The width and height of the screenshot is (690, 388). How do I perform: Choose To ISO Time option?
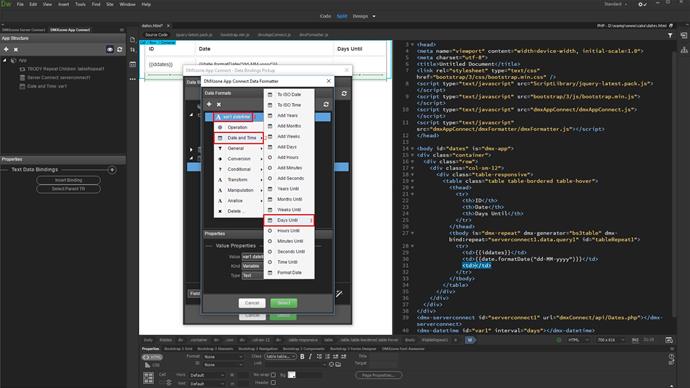289,105
